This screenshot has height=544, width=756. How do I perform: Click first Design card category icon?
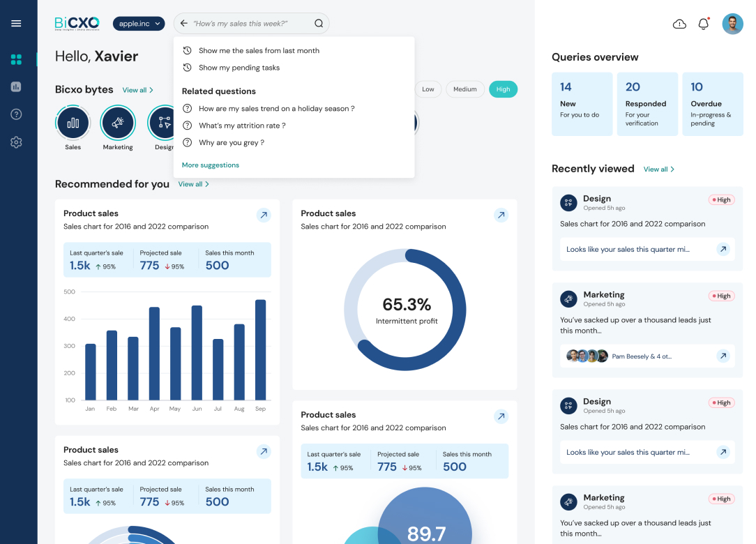tap(568, 202)
